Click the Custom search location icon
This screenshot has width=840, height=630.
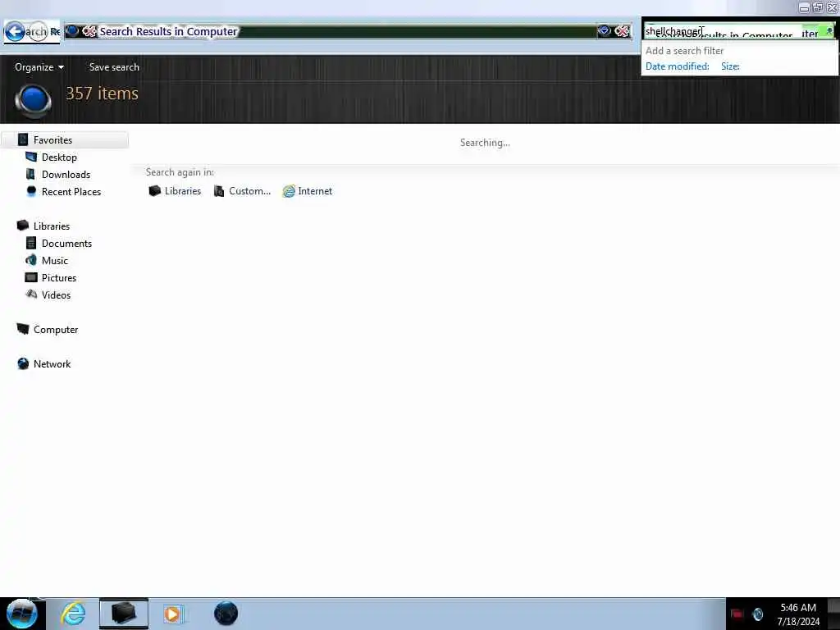218,191
